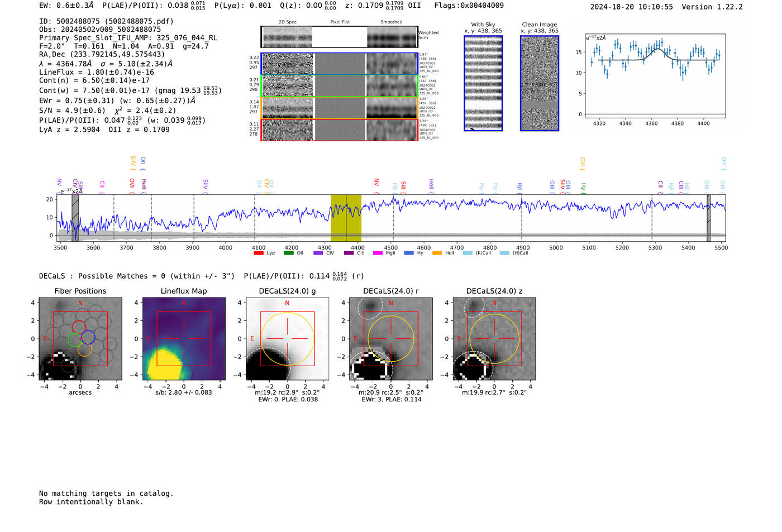Select the orange fiber circle in Fiber Positions
This screenshot has height=532, width=782.
tap(84, 350)
